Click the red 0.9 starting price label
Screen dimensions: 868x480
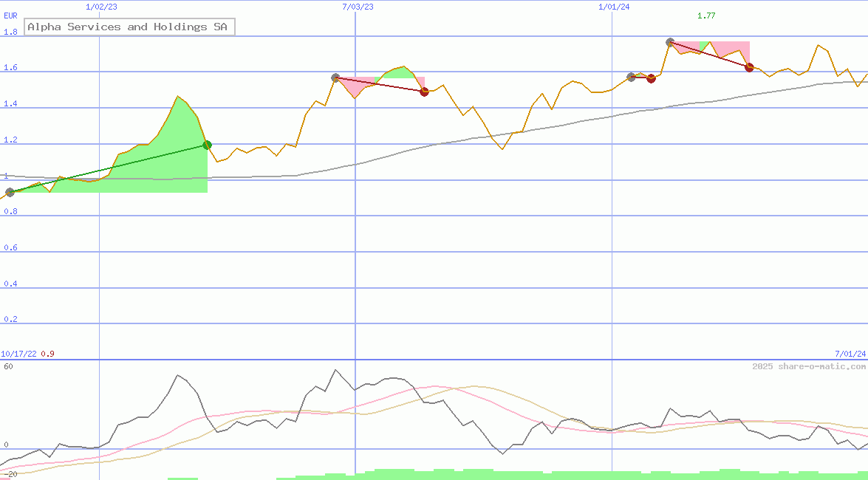(47, 354)
